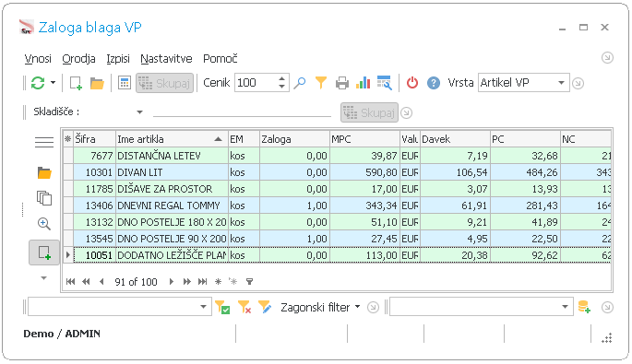This screenshot has width=632, height=364.
Task: Decrease the Cenik value with down arrow
Action: pyautogui.click(x=282, y=87)
